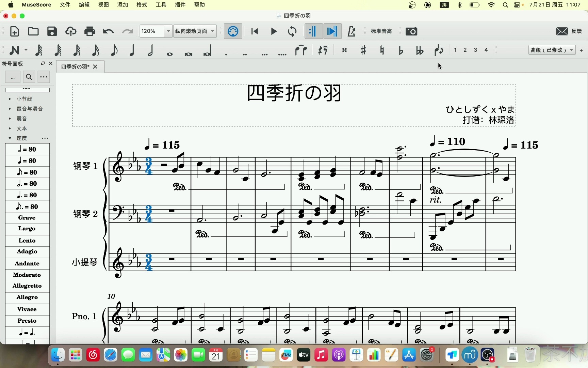Open the page view mode dropdown
The width and height of the screenshot is (588, 368).
click(x=195, y=31)
